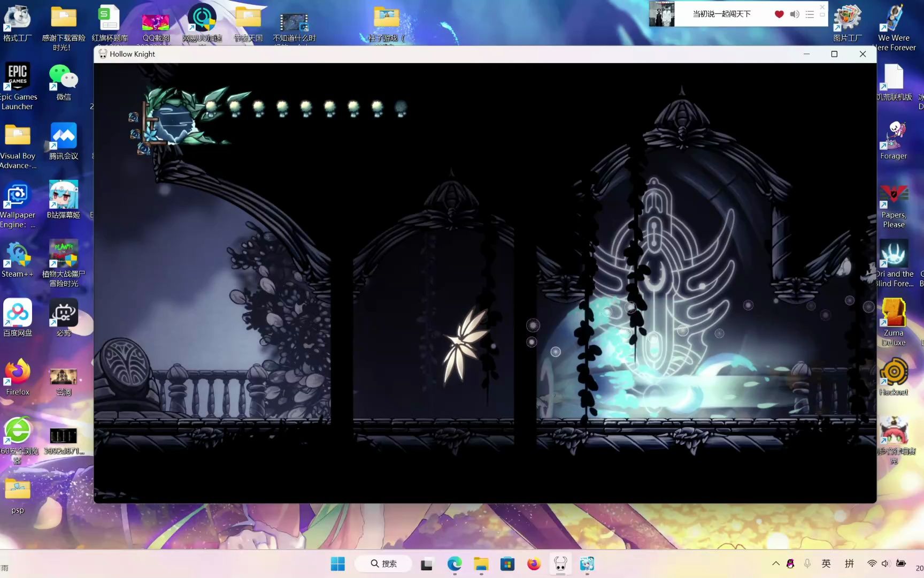The image size is (924, 578).
Task: Open the 360安全浏览器 shortcut
Action: coord(18,440)
